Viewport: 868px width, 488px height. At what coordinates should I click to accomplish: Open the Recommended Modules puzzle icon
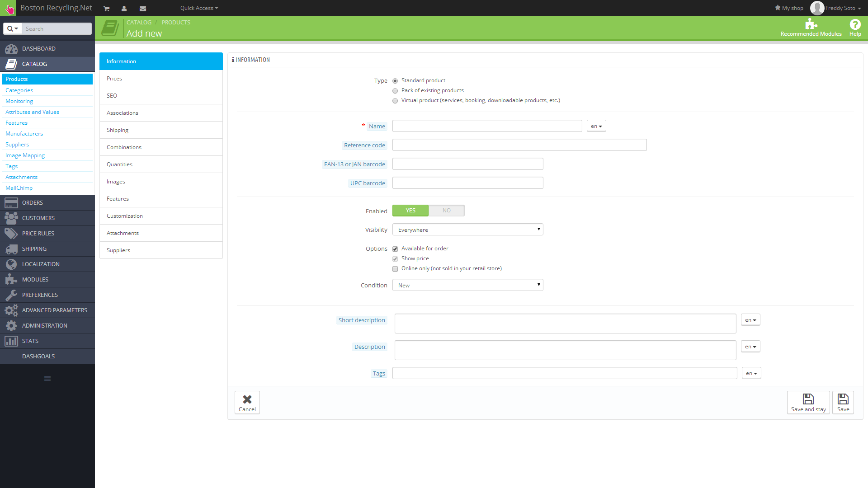pyautogui.click(x=811, y=24)
